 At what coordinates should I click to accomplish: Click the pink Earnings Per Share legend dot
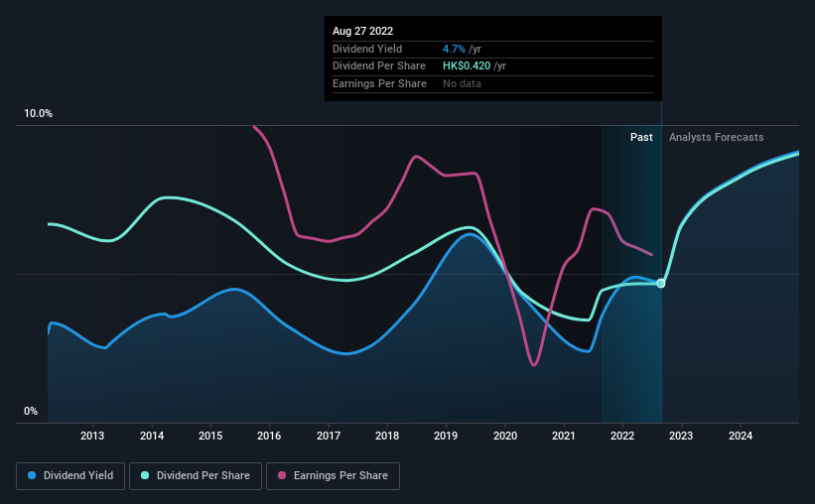pyautogui.click(x=282, y=475)
